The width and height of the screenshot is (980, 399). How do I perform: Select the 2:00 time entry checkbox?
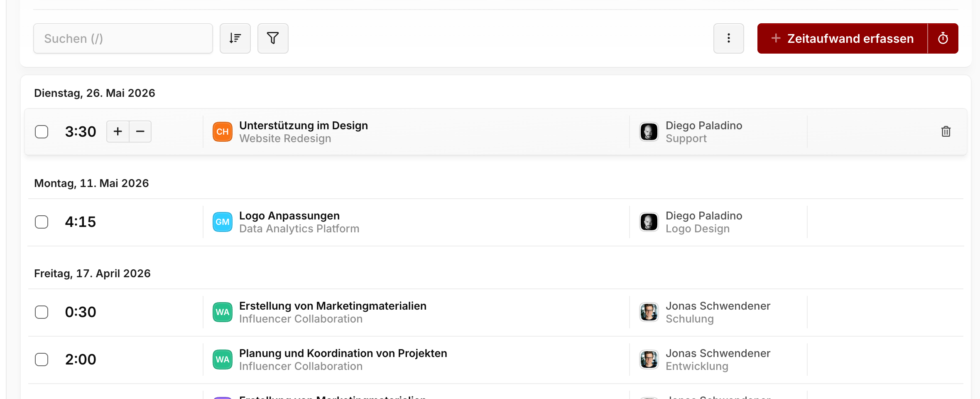(x=42, y=360)
